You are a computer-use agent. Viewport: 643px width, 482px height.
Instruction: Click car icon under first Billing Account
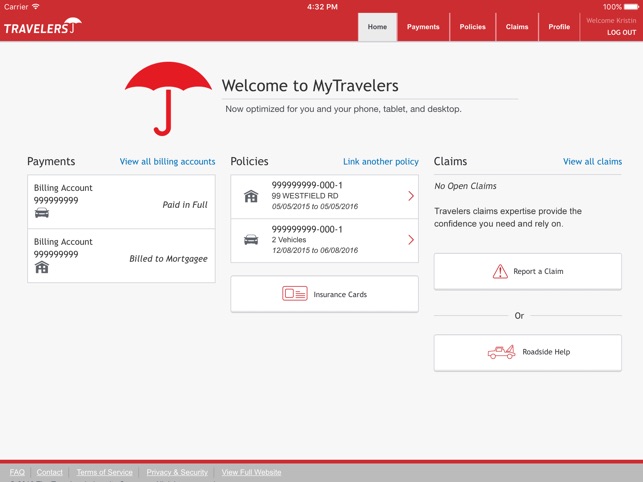click(42, 213)
